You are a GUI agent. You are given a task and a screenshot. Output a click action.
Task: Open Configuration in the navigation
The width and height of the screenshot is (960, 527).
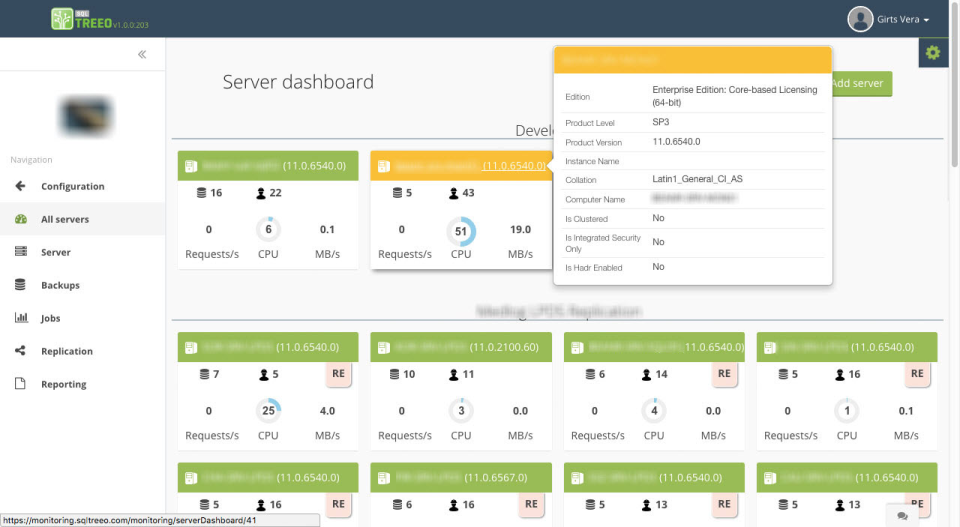(72, 186)
